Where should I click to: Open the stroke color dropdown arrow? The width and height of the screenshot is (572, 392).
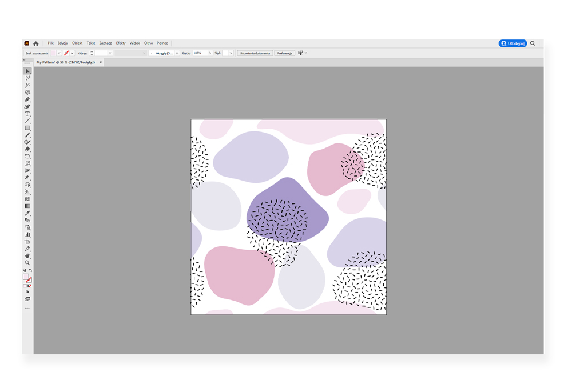[72, 53]
